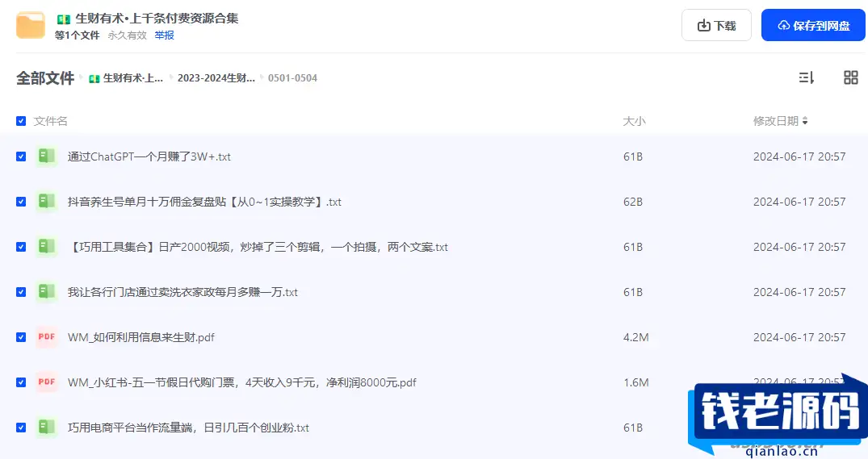Click the green txt icon of 抖音养生号 file
The height and width of the screenshot is (459, 868).
[47, 202]
